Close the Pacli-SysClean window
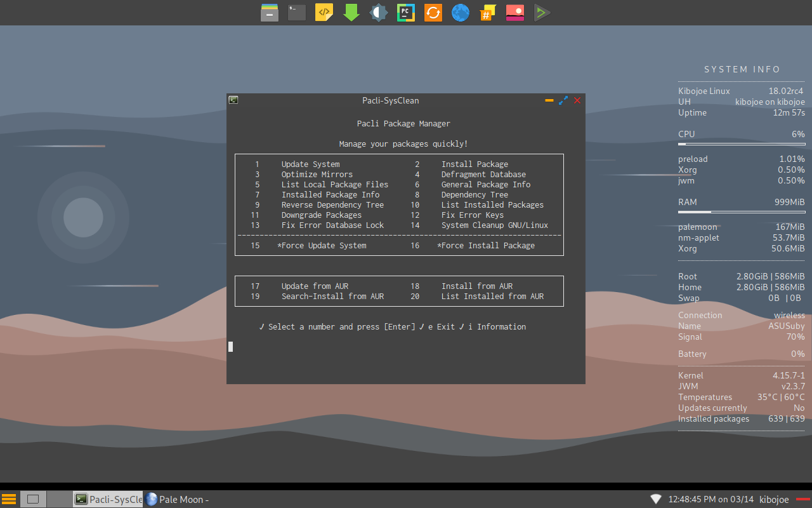 [x=577, y=100]
